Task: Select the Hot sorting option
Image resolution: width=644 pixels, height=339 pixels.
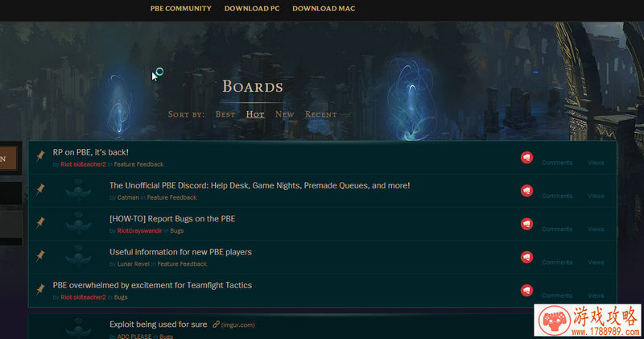Action: [x=255, y=114]
